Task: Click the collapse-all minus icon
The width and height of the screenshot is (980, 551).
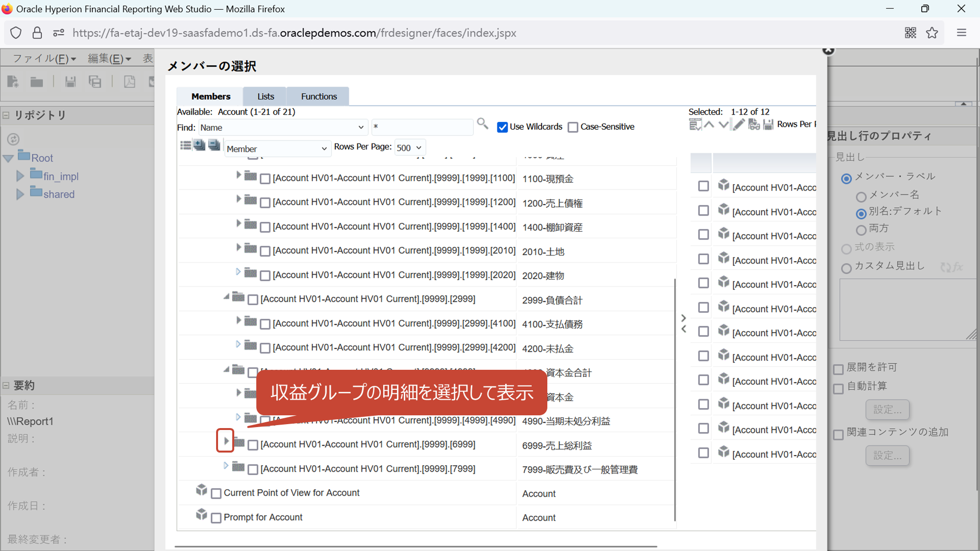Action: (x=214, y=145)
